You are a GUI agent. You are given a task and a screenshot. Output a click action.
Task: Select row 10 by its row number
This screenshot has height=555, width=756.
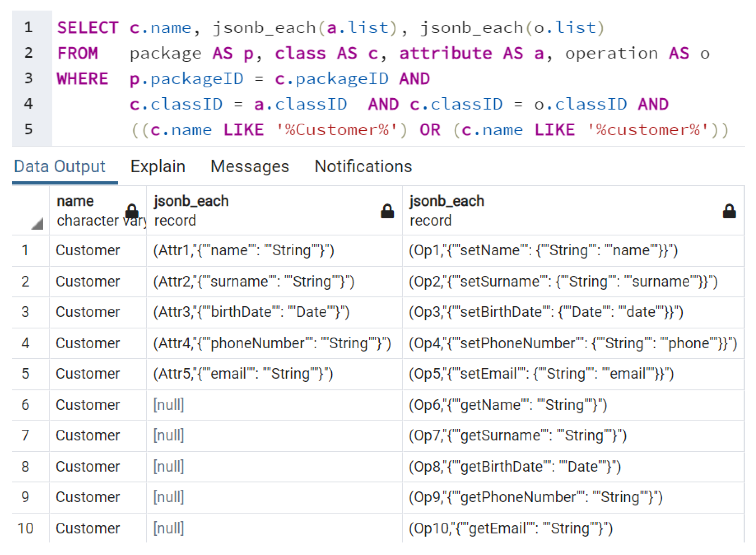25,528
